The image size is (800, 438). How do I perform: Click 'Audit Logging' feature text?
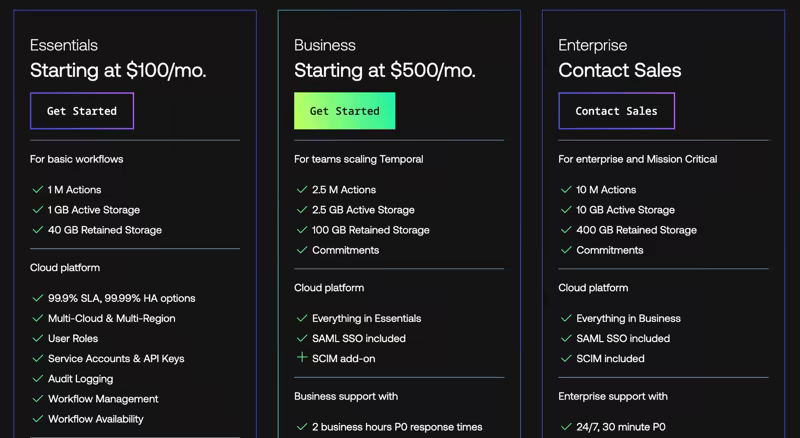click(81, 379)
